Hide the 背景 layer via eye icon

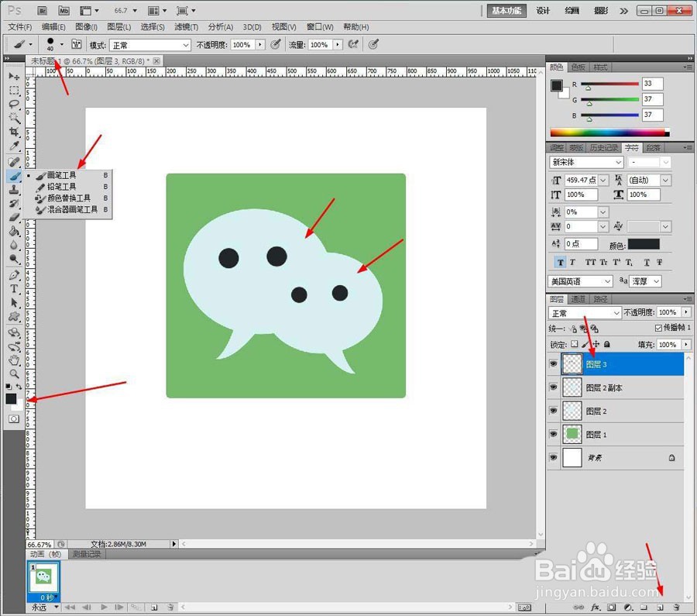click(554, 457)
